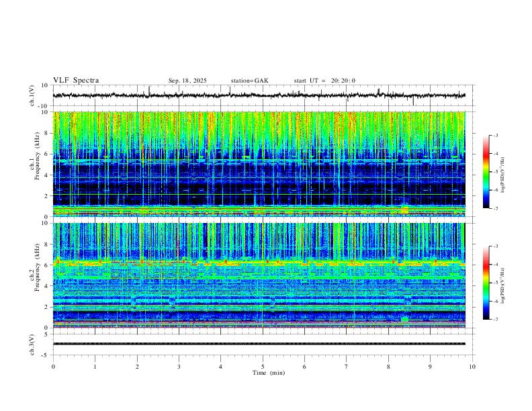This screenshot has width=532, height=411.
Task: Click the red 6 kHz band in ch.2 spectrogram
Action: (259, 263)
